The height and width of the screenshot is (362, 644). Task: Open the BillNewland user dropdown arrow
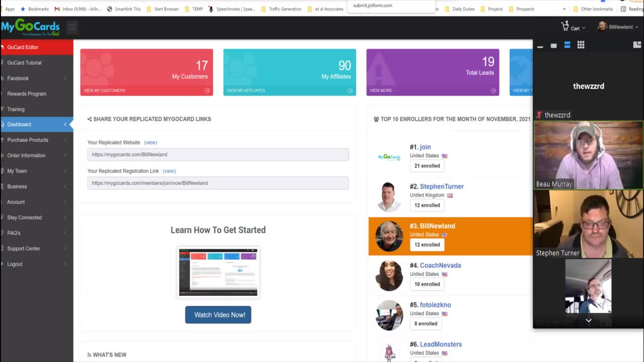[x=637, y=27]
